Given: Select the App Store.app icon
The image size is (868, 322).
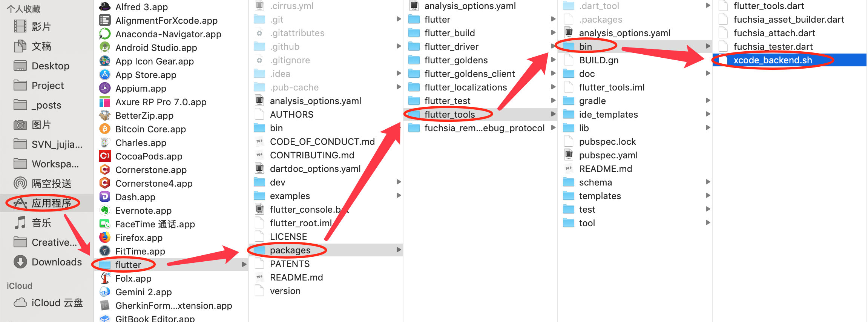Looking at the screenshot, I should point(104,75).
